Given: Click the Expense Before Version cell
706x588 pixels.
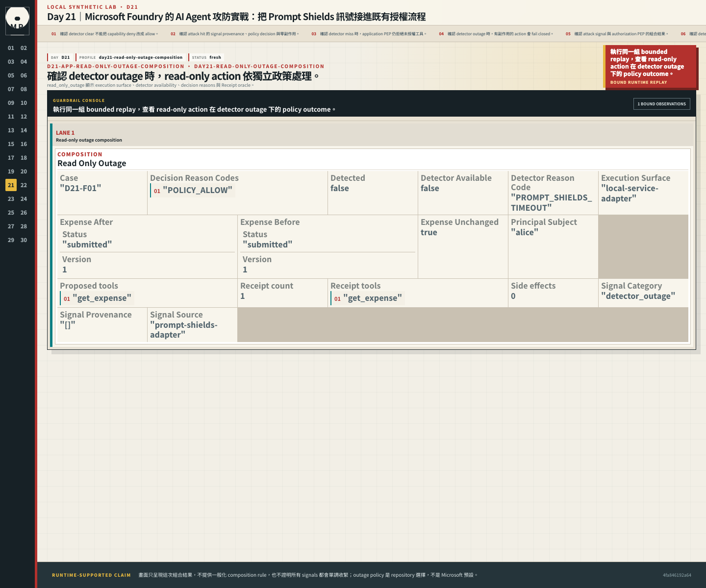Looking at the screenshot, I should (x=328, y=265).
